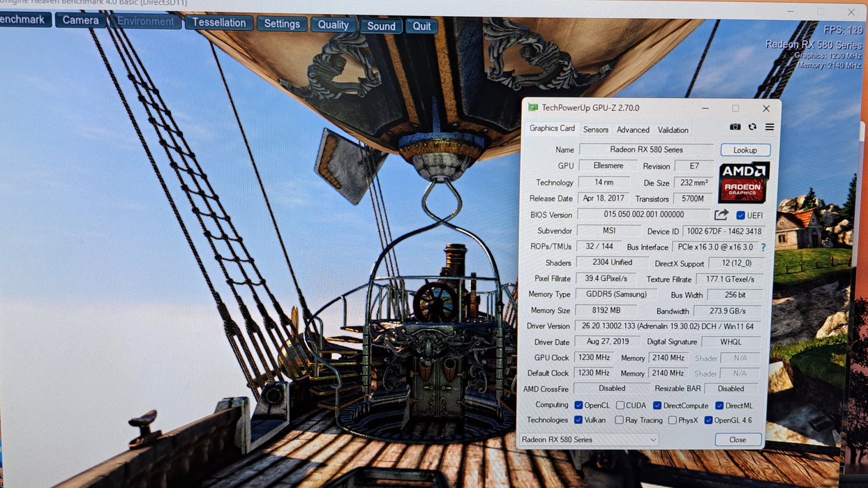Click the Bus Interface value PCIe x16 3.0
This screenshot has height=488, width=868.
point(714,247)
